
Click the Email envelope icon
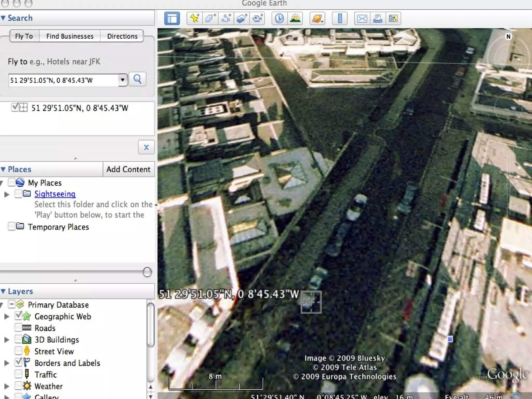(362, 18)
